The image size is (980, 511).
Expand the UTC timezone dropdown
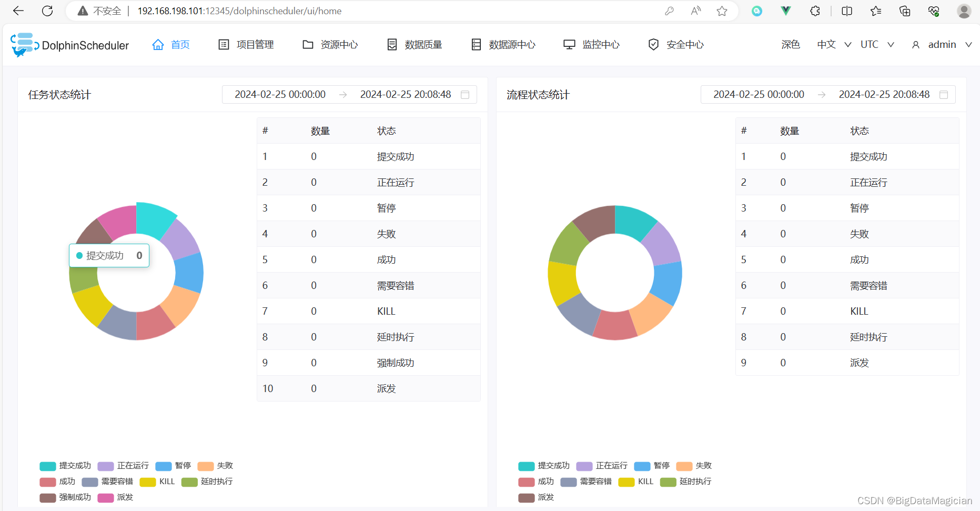click(x=876, y=44)
